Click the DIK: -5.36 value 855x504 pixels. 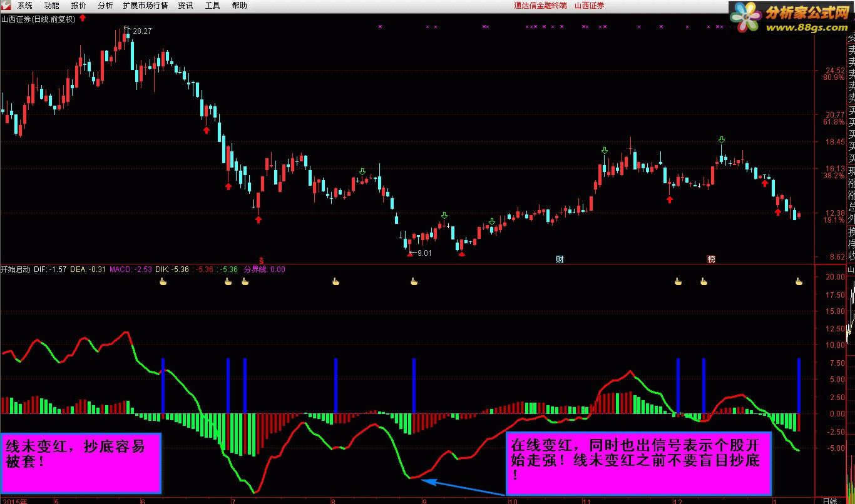pyautogui.click(x=172, y=270)
